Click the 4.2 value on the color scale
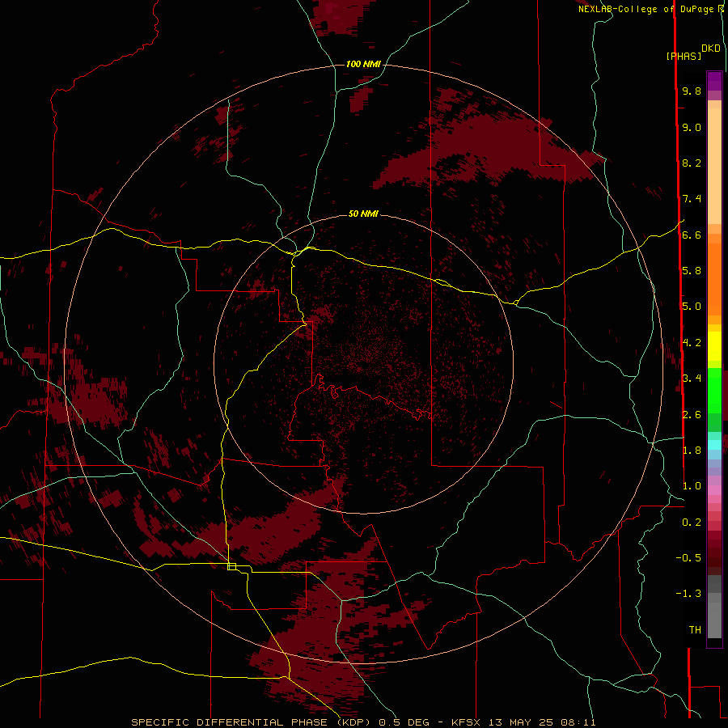728x728 pixels. [692, 343]
